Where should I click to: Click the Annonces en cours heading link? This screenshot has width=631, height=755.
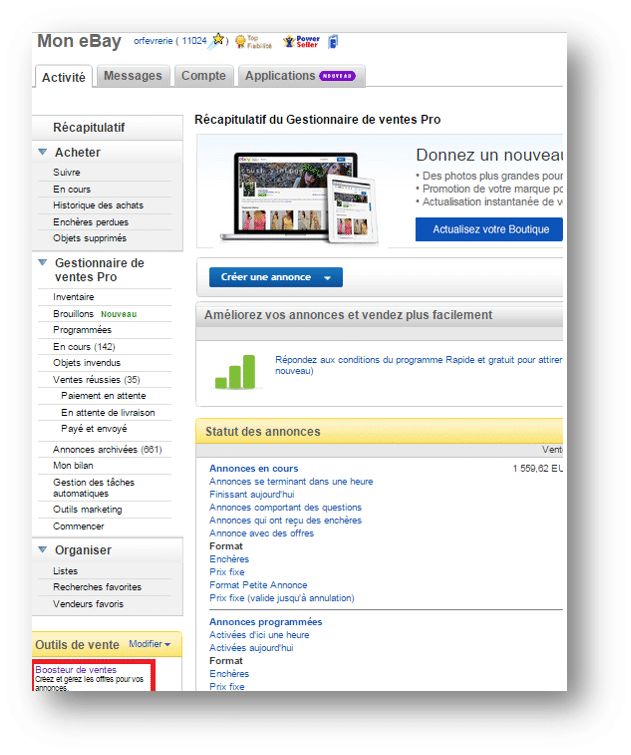point(254,469)
